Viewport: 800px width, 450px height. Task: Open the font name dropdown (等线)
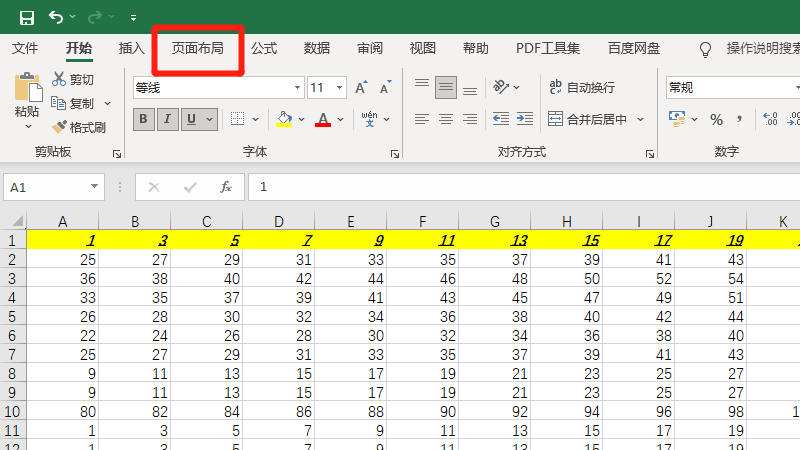tap(296, 88)
